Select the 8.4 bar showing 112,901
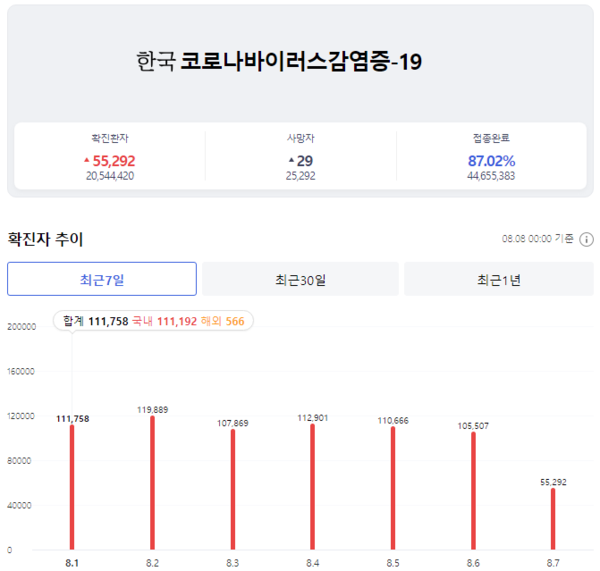Image resolution: width=600 pixels, height=571 pixels. 313,487
